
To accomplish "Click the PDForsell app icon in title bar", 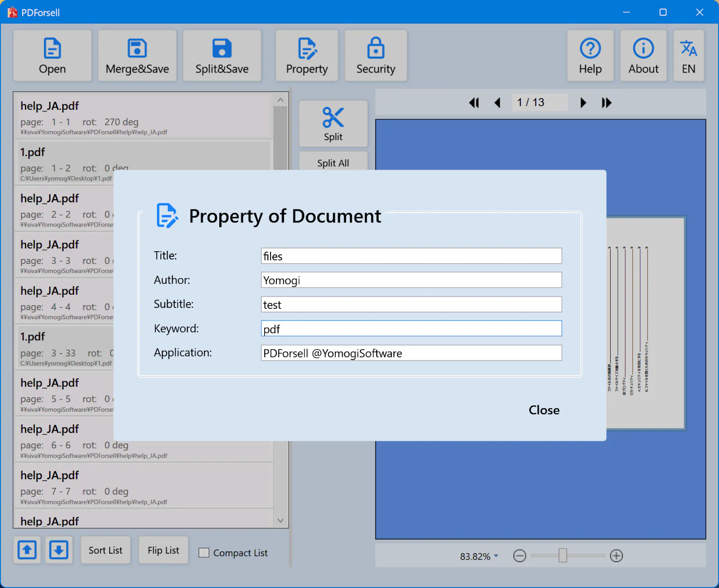I will [x=12, y=12].
